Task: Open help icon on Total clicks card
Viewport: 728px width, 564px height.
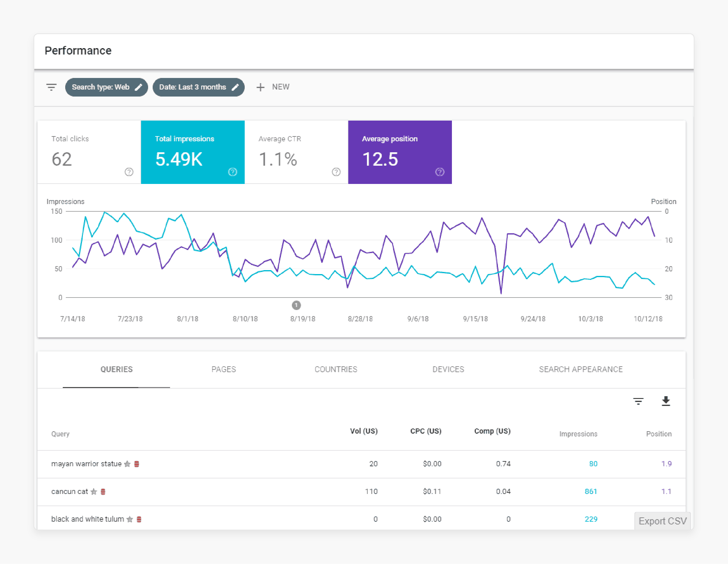Action: point(129,172)
